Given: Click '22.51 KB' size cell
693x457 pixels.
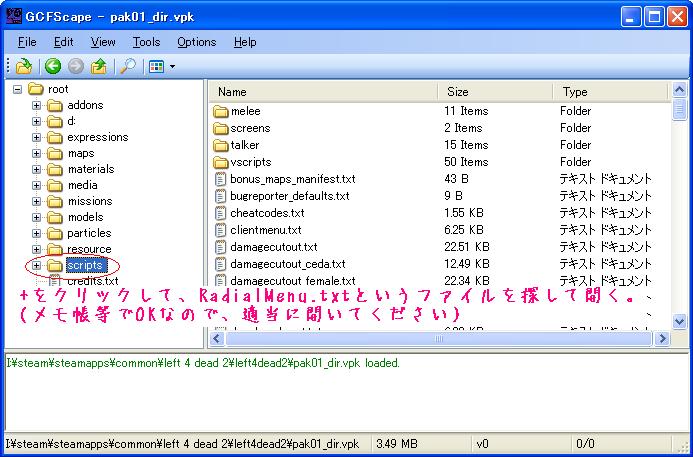Looking at the screenshot, I should tap(466, 247).
